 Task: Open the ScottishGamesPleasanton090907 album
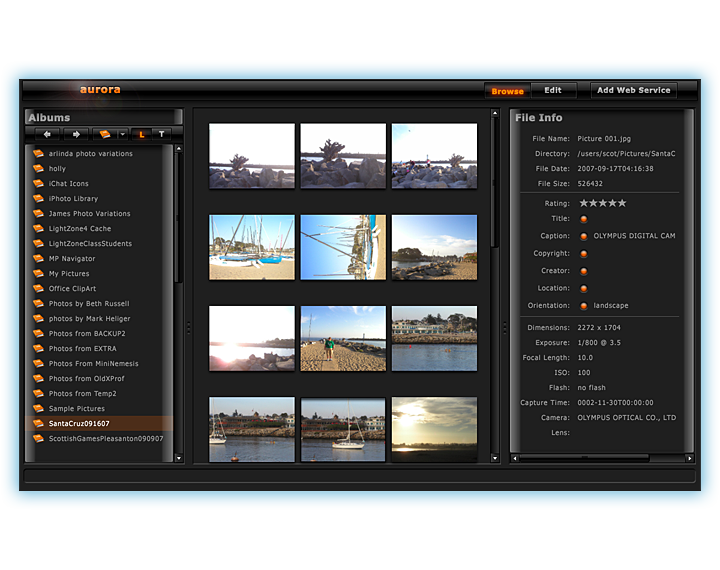click(105, 439)
